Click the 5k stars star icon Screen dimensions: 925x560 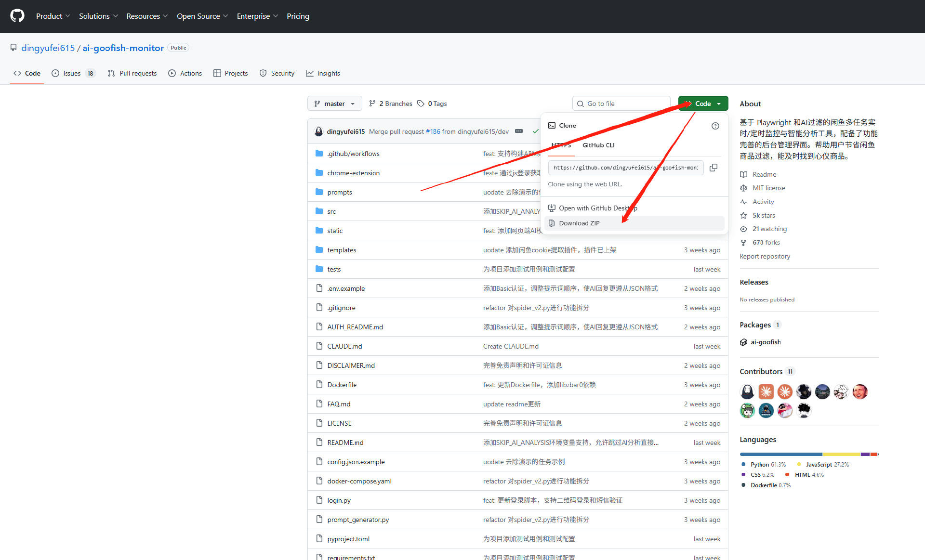pyautogui.click(x=743, y=215)
